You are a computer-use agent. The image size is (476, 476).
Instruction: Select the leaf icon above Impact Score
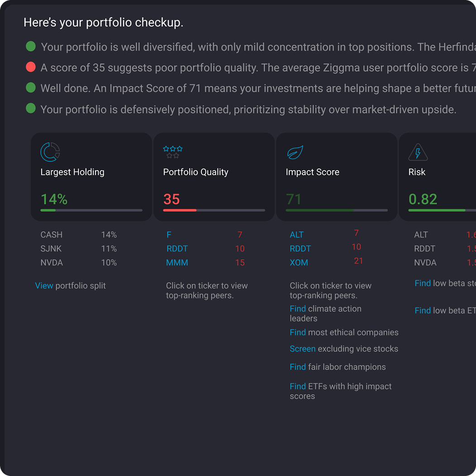tap(295, 152)
